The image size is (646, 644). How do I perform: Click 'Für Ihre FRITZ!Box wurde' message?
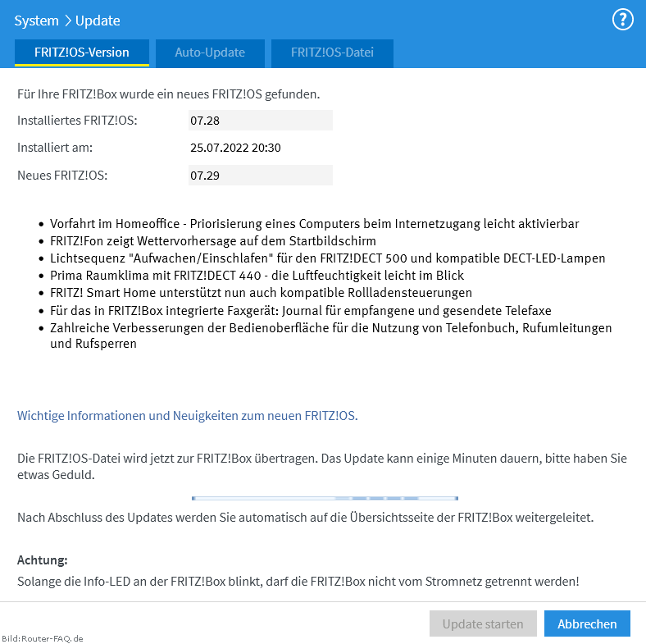tap(169, 94)
